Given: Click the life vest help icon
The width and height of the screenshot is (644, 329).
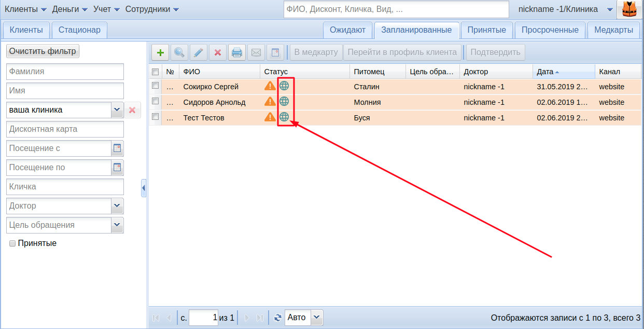Looking at the screenshot, I should tap(629, 9).
